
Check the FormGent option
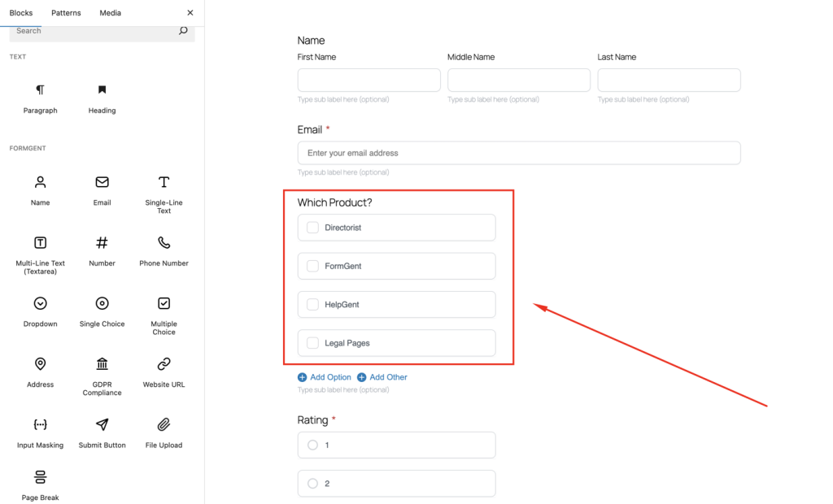pyautogui.click(x=313, y=266)
